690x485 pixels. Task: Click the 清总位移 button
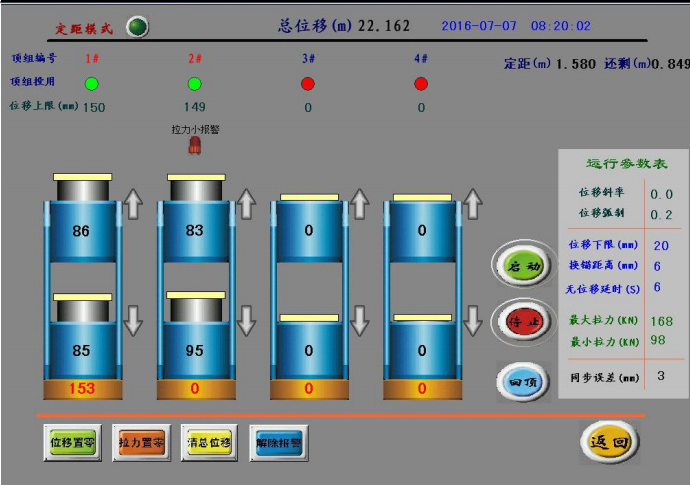(x=207, y=441)
